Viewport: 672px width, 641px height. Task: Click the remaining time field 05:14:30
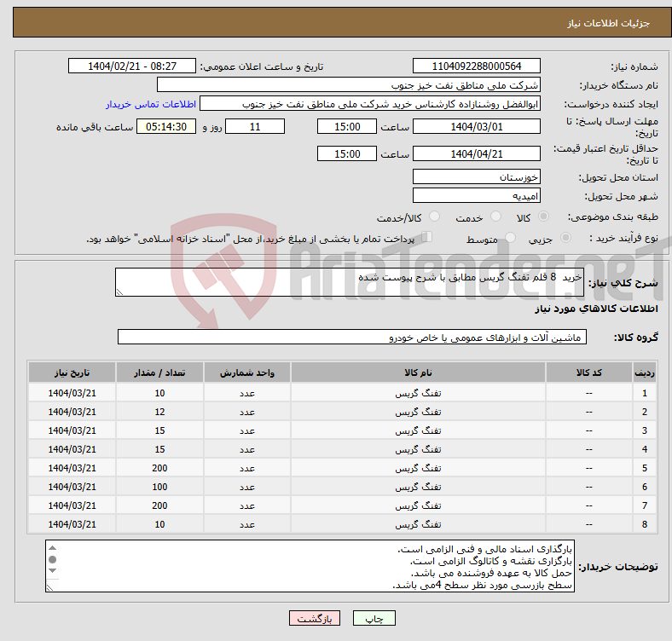pyautogui.click(x=166, y=126)
